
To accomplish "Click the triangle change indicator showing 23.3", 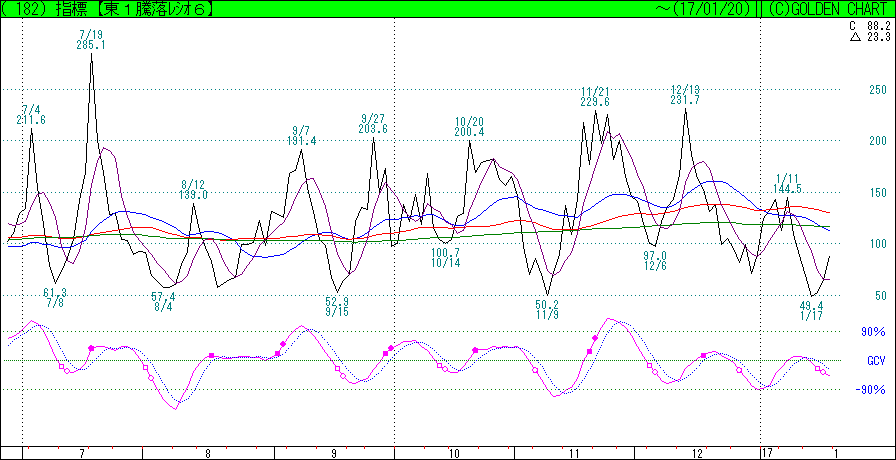I will [866, 36].
